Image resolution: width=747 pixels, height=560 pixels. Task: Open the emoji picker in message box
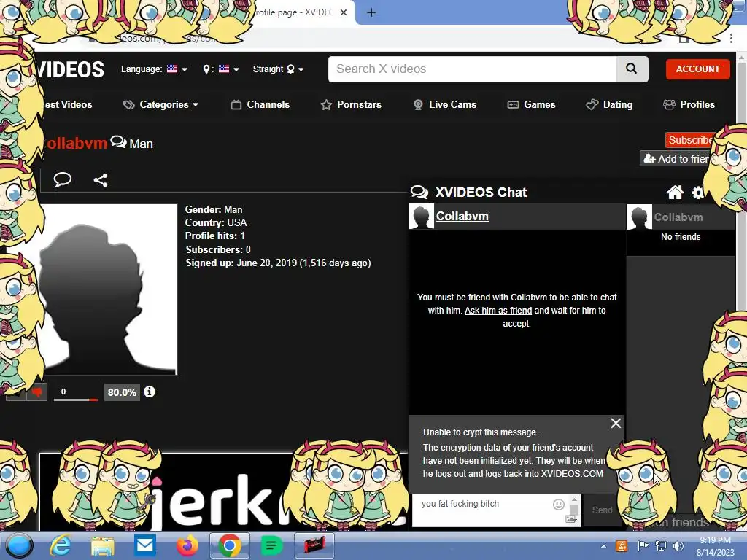point(558,505)
